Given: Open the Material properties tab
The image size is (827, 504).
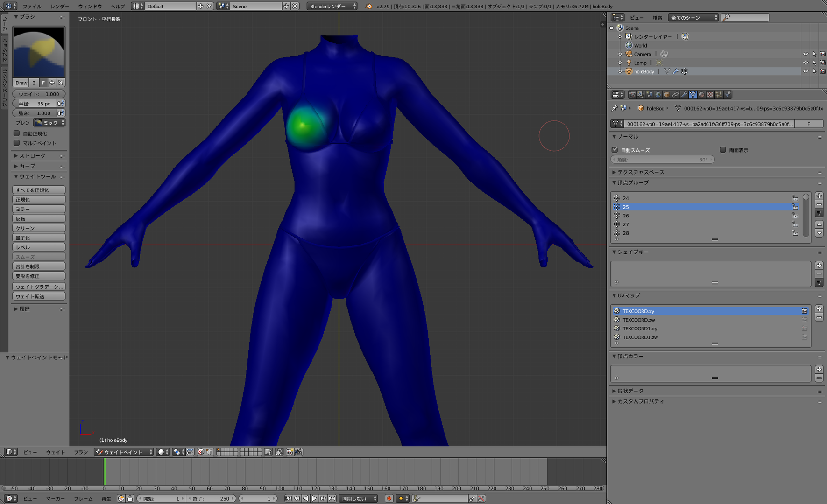Looking at the screenshot, I should [x=701, y=95].
